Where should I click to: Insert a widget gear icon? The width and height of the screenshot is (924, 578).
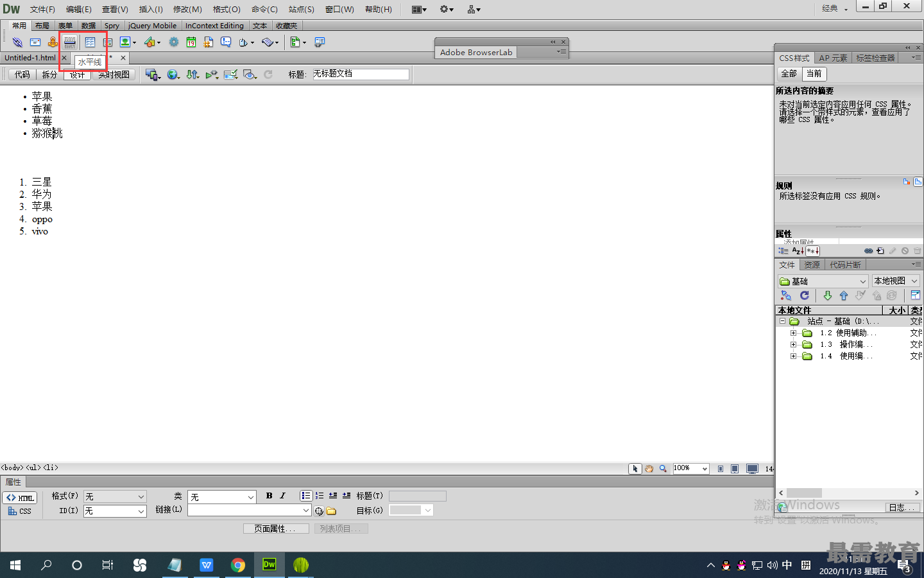click(173, 42)
